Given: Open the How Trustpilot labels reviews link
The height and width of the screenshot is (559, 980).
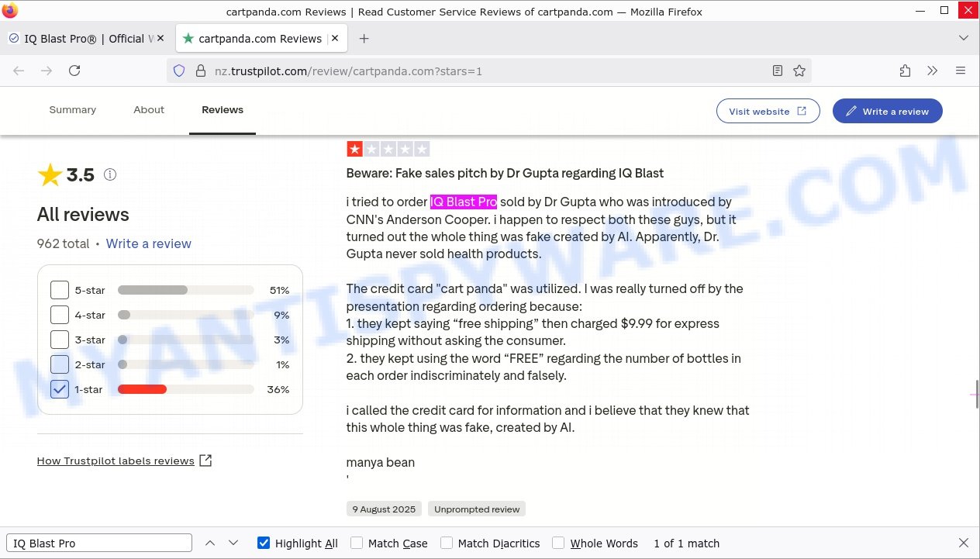Looking at the screenshot, I should coord(116,461).
